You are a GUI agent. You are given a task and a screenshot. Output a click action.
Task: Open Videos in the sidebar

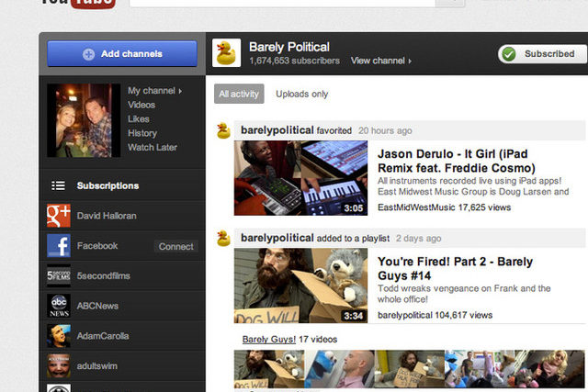[141, 105]
